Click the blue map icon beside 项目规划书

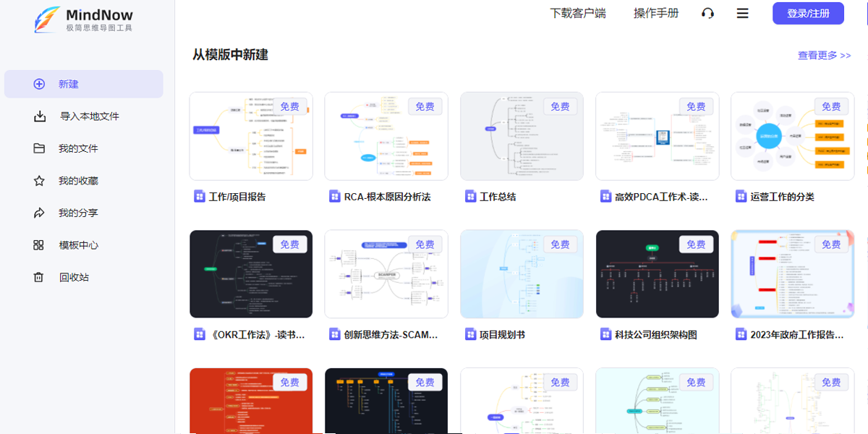click(469, 334)
